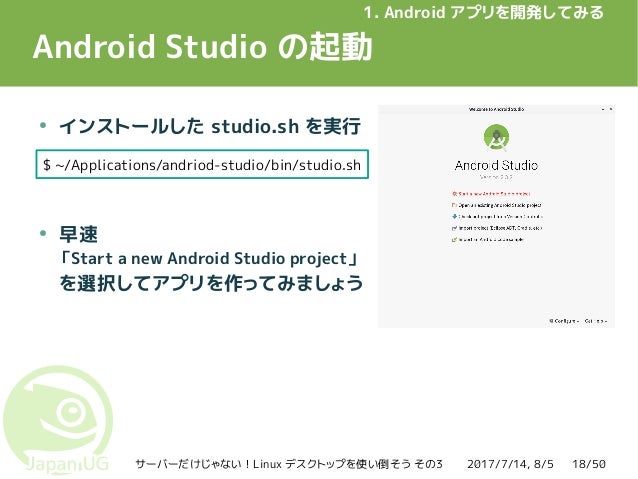Click the version number under the Android Studio heading

click(x=496, y=177)
